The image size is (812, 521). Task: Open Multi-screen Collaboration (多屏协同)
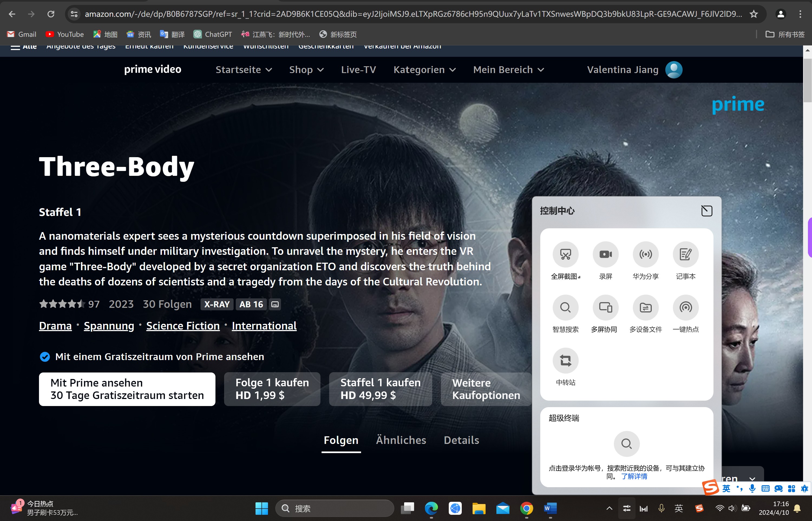point(605,308)
